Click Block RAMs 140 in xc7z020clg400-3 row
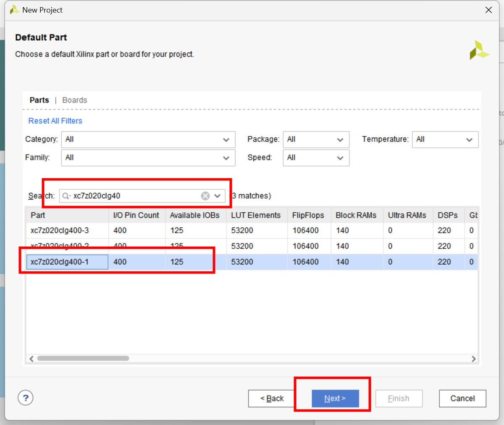This screenshot has height=425, width=504. pos(342,230)
